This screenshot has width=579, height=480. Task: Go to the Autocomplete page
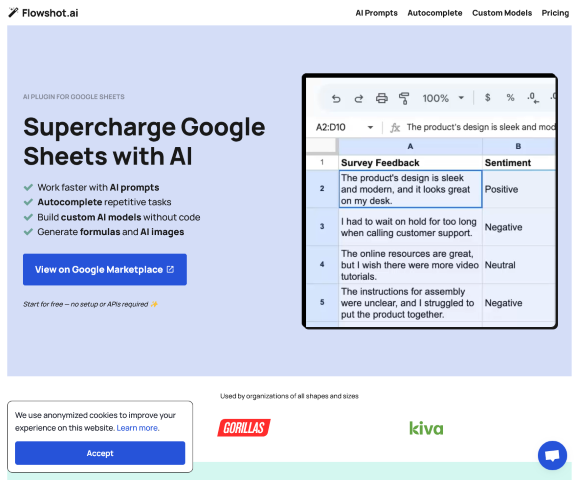point(435,13)
